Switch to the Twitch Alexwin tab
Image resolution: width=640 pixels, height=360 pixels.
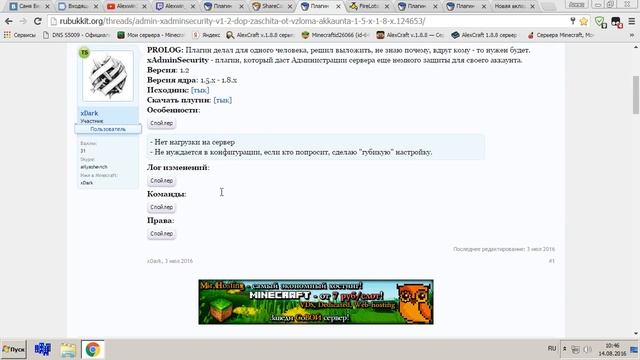click(x=174, y=6)
